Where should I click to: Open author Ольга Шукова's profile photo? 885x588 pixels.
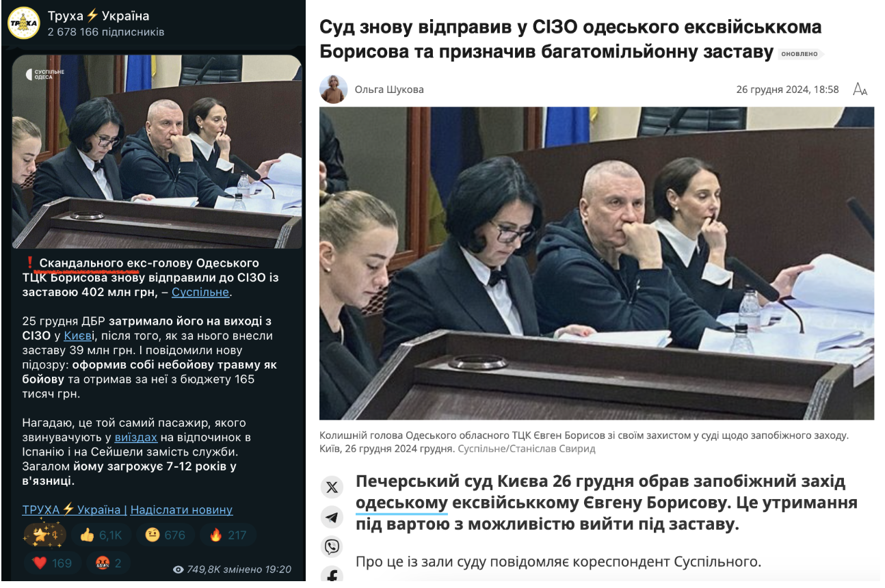334,90
